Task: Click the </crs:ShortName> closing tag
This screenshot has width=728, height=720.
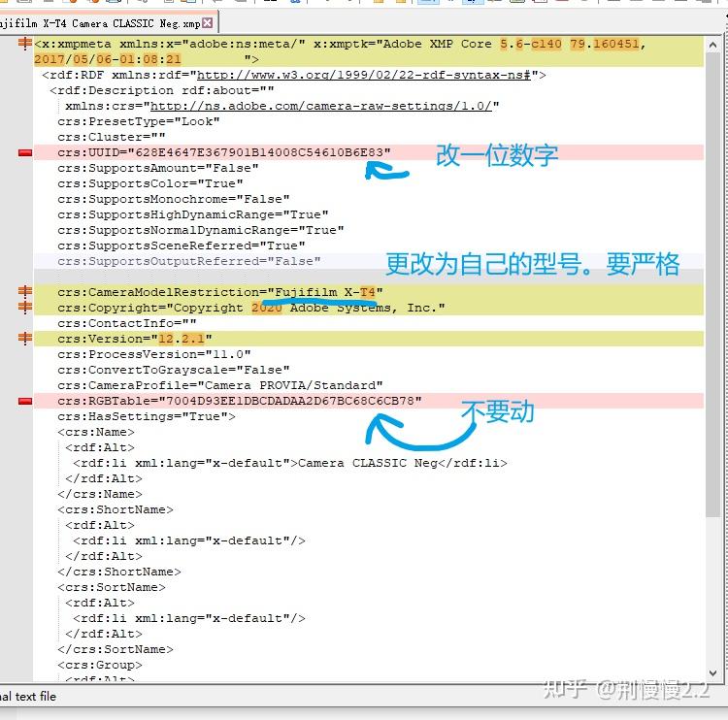Action: (119, 572)
